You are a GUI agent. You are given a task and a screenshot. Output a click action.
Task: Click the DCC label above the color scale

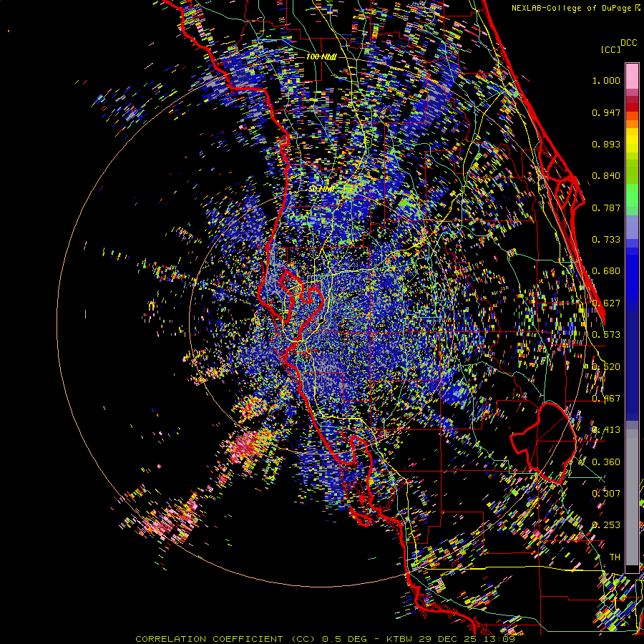coord(628,43)
